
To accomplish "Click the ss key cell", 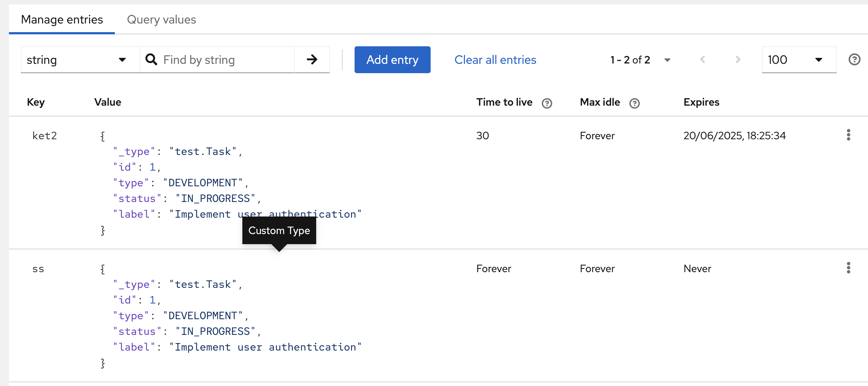I will tap(38, 269).
